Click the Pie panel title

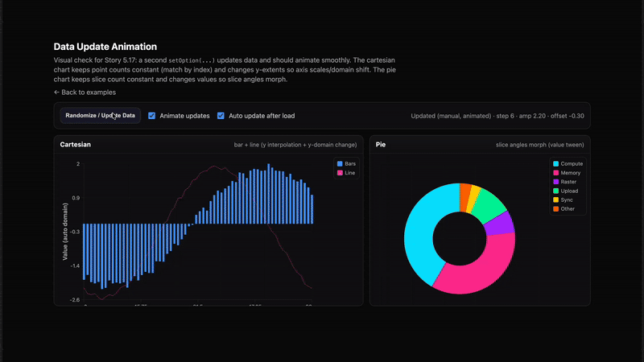(381, 145)
